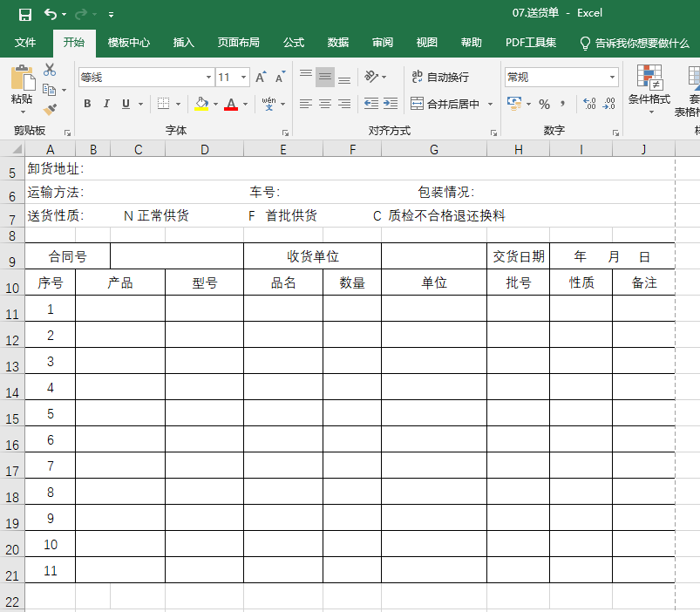Click the 条件格式 conditional formatting button
Viewport: 700px width, 612px height.
click(x=648, y=96)
